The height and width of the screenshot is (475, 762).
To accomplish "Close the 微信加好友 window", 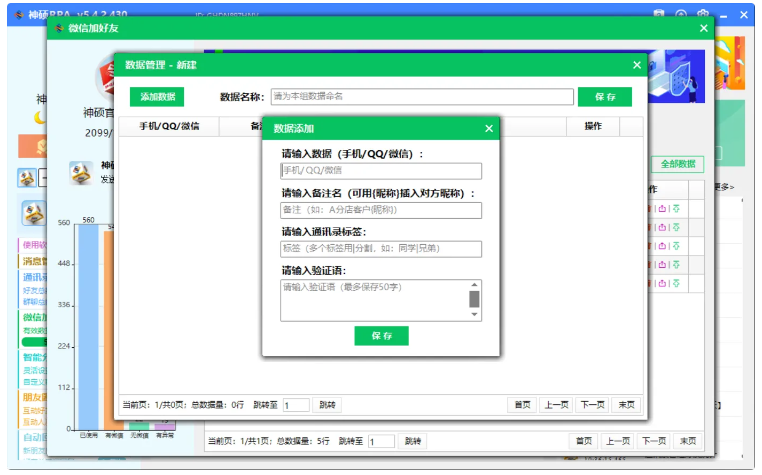I will click(704, 28).
